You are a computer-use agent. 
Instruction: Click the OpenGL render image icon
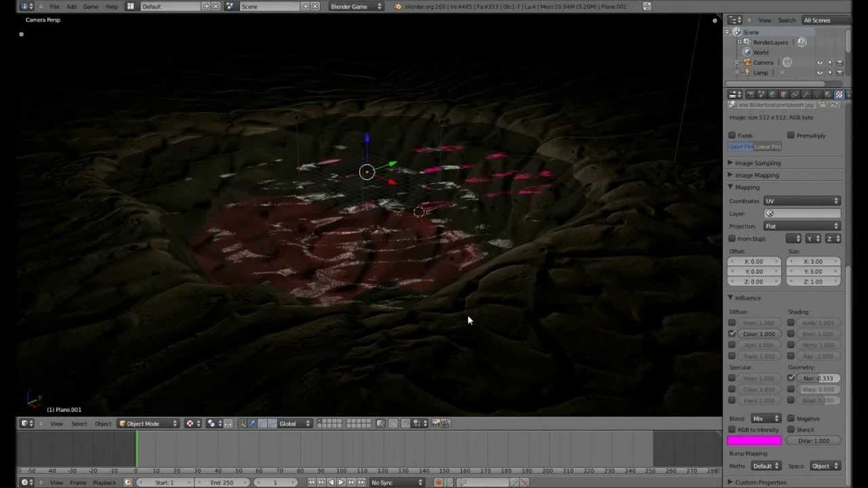435,424
